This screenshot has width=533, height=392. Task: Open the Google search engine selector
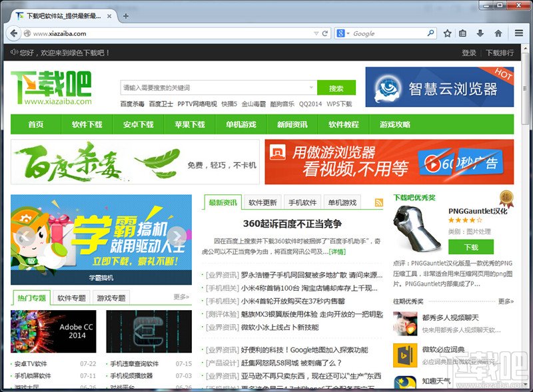pyautogui.click(x=342, y=33)
